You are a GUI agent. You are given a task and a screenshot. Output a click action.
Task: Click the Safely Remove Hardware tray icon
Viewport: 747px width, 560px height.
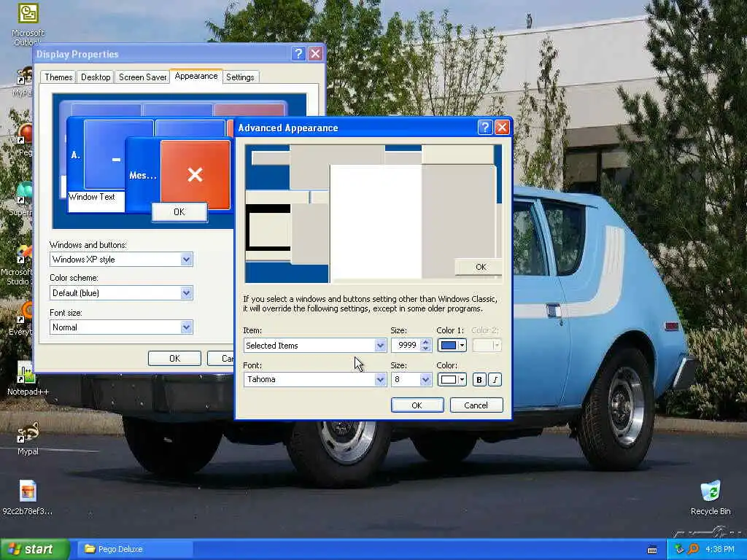[679, 550]
